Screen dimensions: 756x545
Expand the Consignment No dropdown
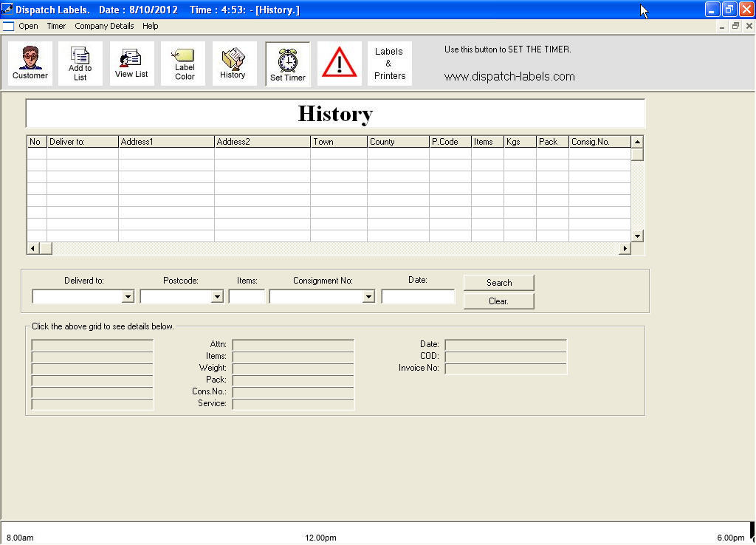pos(369,297)
